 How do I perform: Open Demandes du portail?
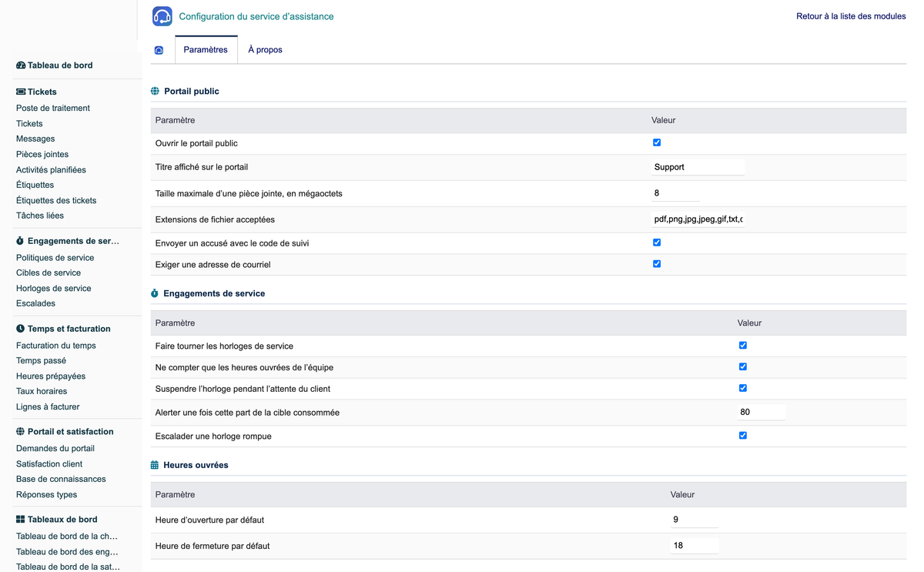click(x=55, y=449)
